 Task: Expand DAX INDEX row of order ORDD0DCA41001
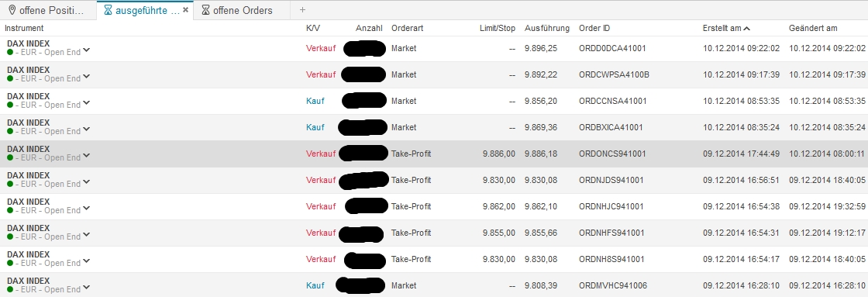[x=86, y=51]
